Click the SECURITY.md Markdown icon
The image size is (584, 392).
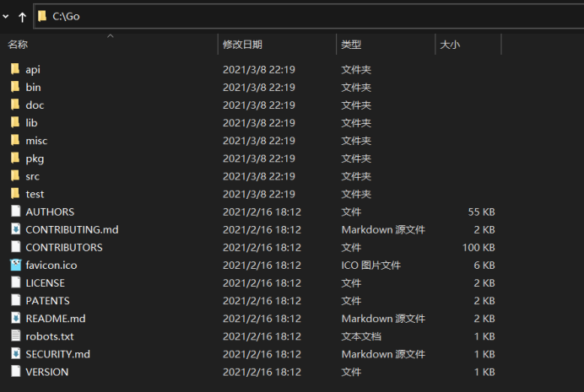[x=16, y=354]
